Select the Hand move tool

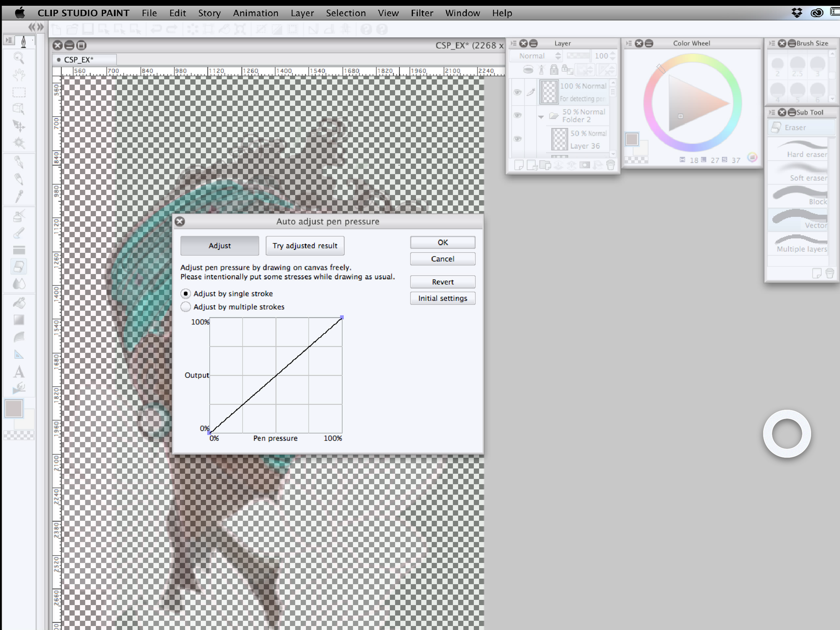tap(19, 75)
